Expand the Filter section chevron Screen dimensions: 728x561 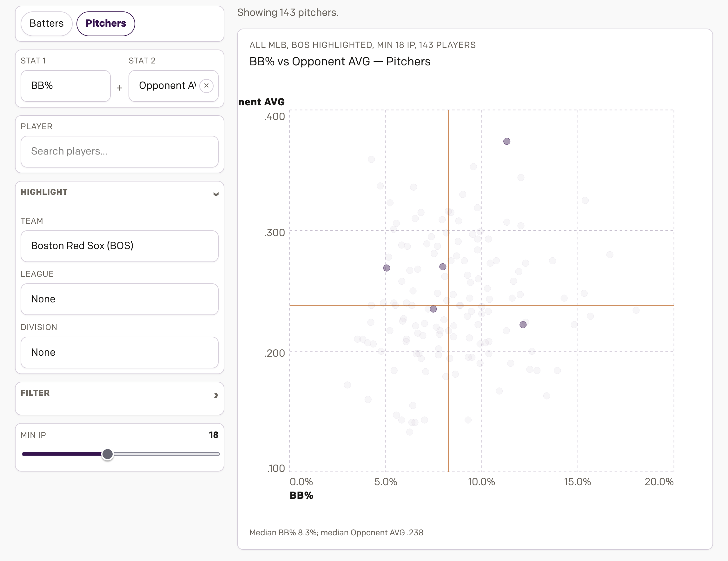click(216, 395)
